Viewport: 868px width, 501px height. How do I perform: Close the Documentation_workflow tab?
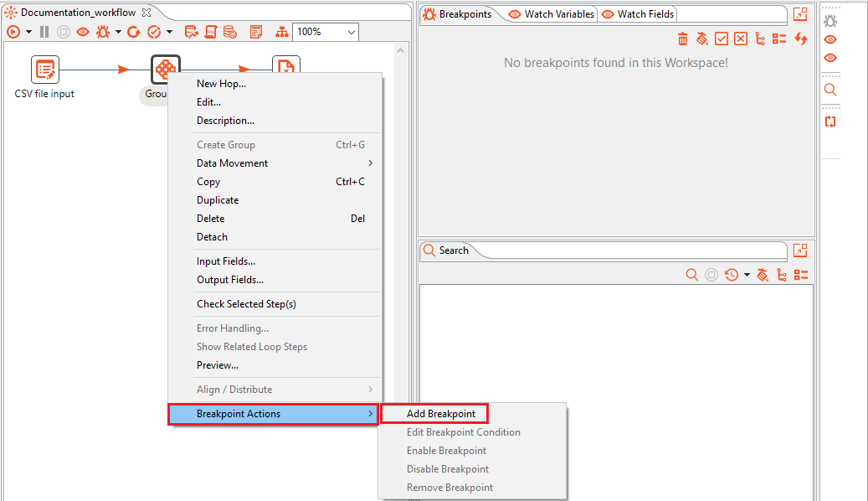pos(146,13)
